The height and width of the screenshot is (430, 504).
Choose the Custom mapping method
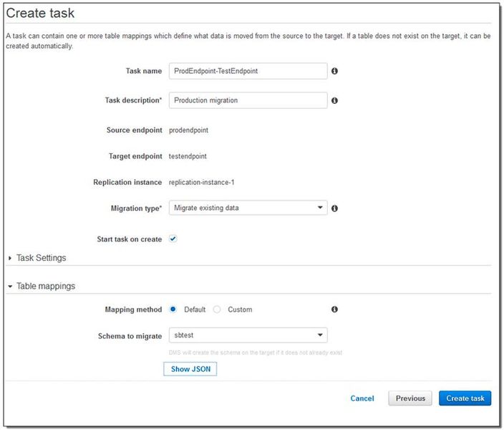[217, 310]
